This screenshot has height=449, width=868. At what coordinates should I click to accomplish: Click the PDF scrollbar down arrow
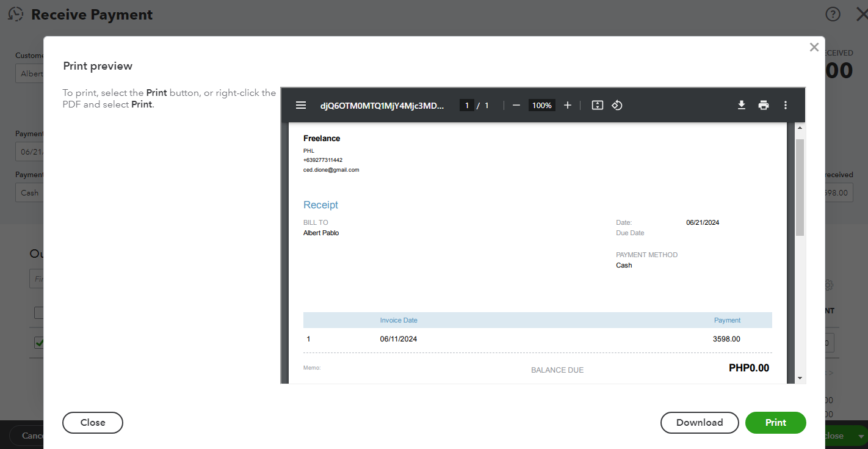[800, 378]
